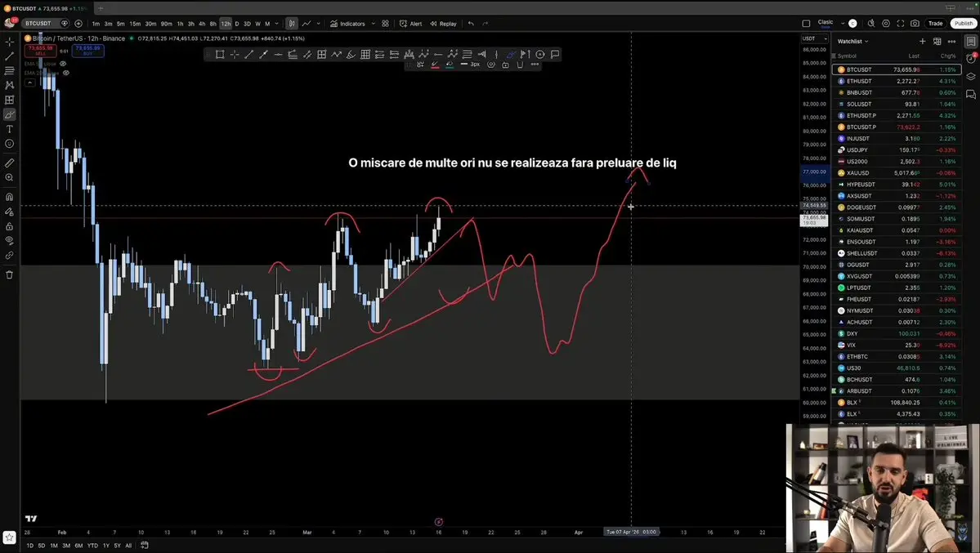Image resolution: width=980 pixels, height=553 pixels.
Task: Click the Trade button
Action: pos(935,24)
